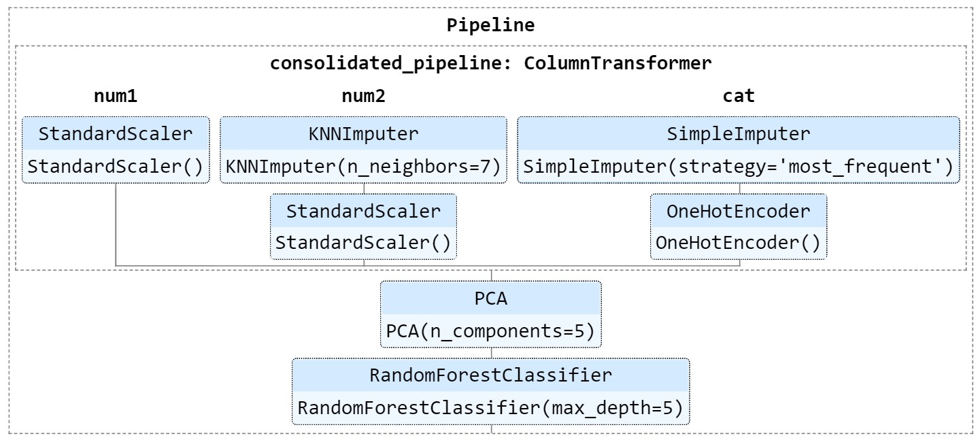Select the num2 transformer label
The height and width of the screenshot is (440, 980).
point(363,96)
